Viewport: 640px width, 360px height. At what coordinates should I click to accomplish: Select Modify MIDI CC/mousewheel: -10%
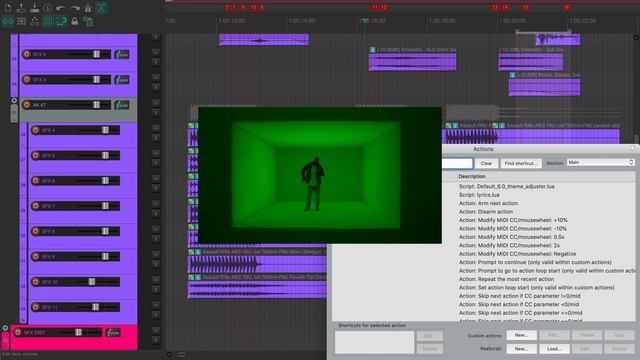point(513,229)
